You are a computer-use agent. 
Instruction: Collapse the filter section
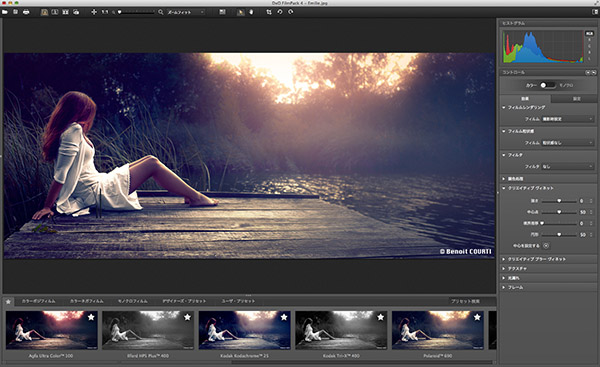[504, 155]
